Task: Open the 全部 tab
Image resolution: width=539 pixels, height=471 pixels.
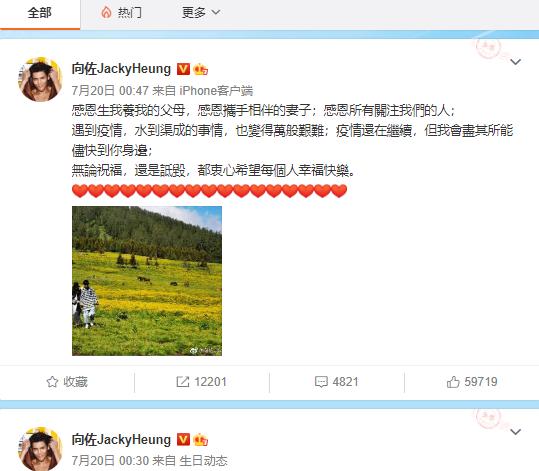Action: 40,13
